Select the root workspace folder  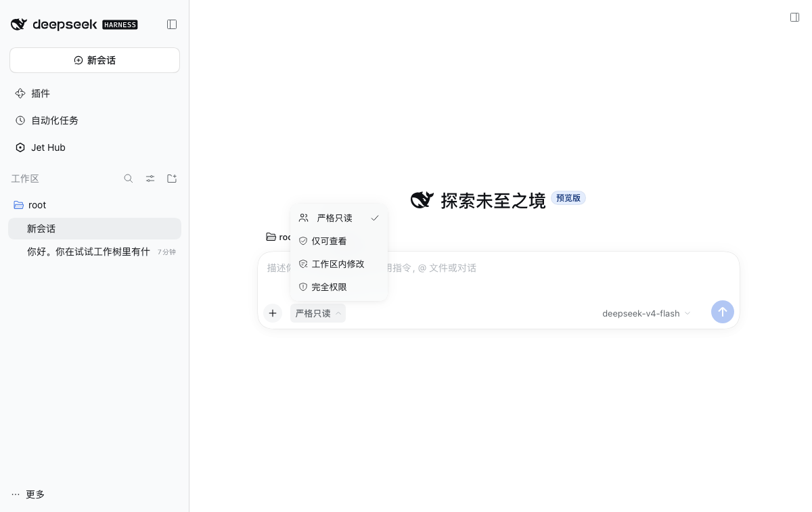[x=95, y=205]
